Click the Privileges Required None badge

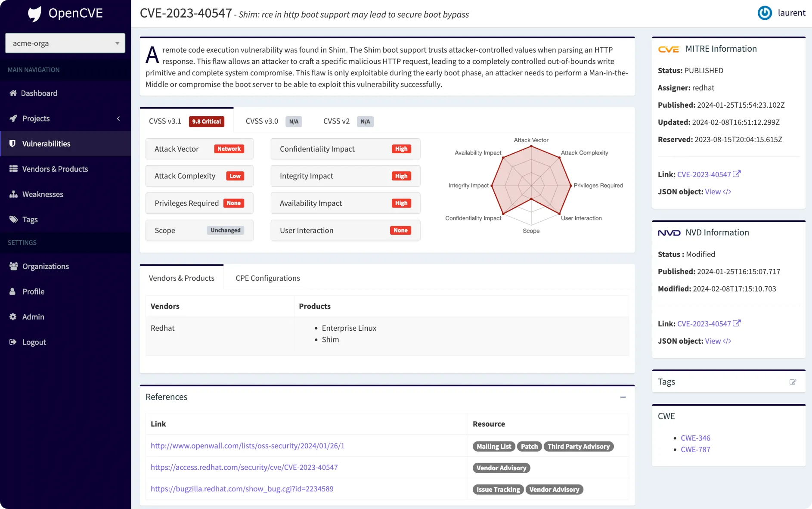tap(234, 203)
